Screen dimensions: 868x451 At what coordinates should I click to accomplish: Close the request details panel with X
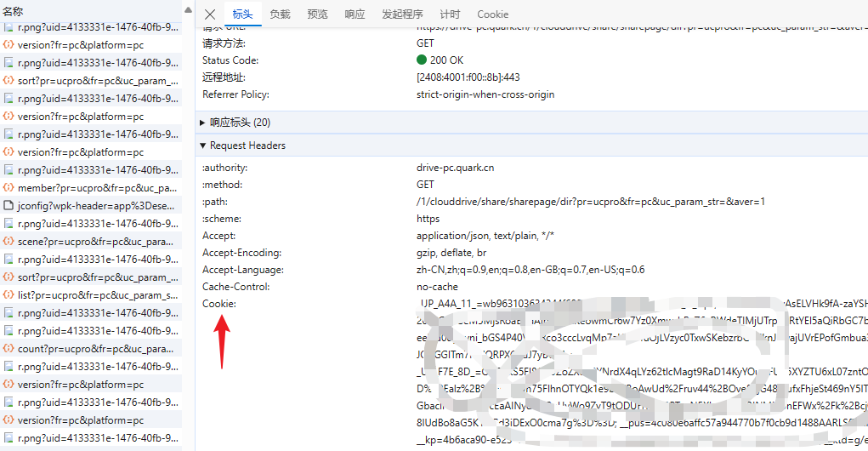[x=210, y=14]
